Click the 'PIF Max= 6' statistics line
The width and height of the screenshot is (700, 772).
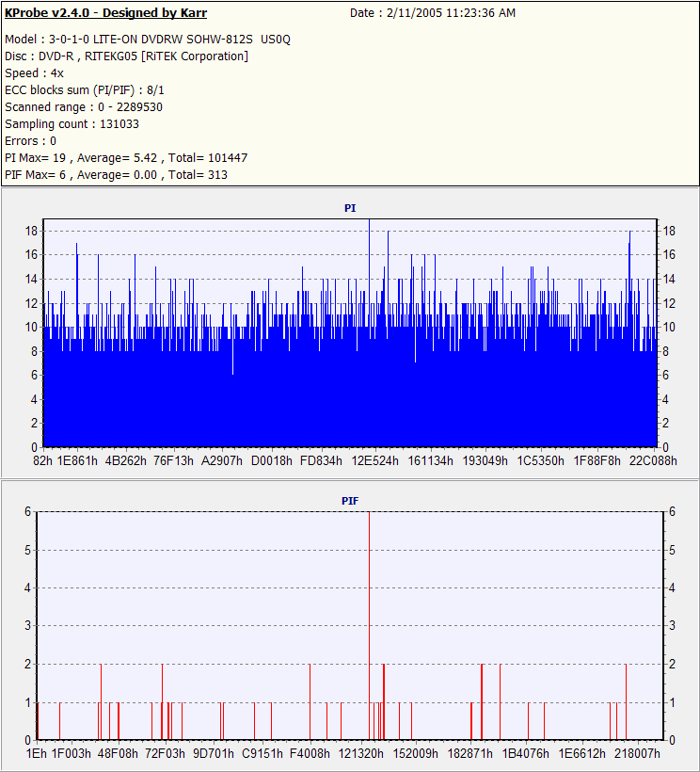pos(116,175)
